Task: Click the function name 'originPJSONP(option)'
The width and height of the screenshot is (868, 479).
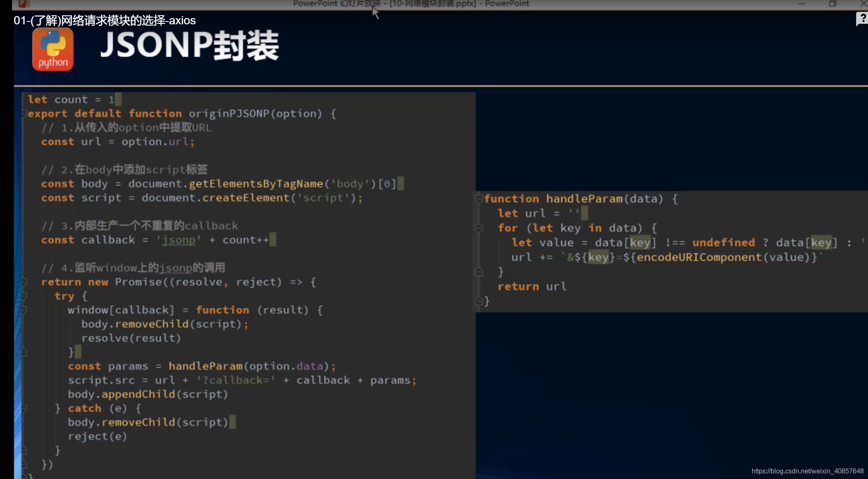Action: tap(255, 113)
